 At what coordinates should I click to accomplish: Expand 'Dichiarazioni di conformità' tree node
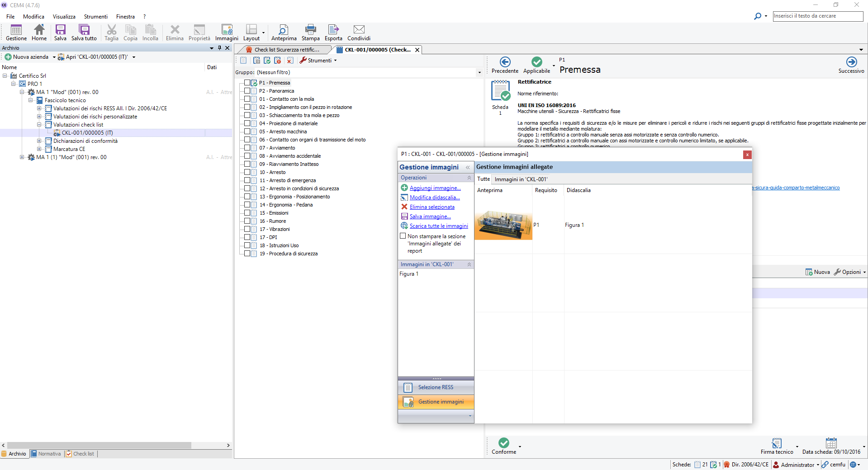[x=39, y=141]
